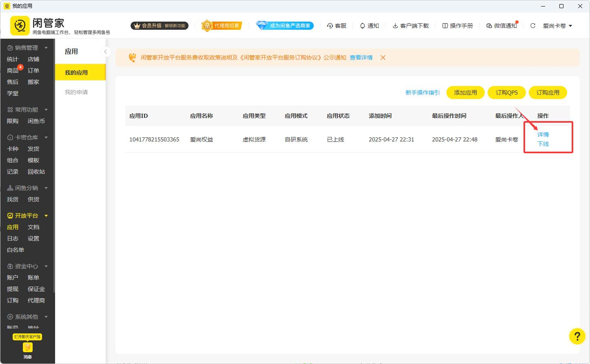Open the floating question mark help button

(577, 336)
